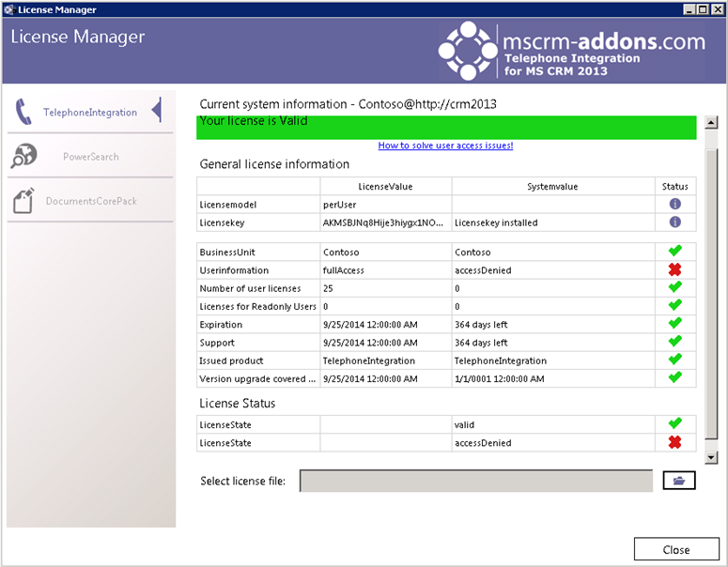This screenshot has height=567, width=728.
Task: Select '364 days left' in Support row
Action: point(552,343)
